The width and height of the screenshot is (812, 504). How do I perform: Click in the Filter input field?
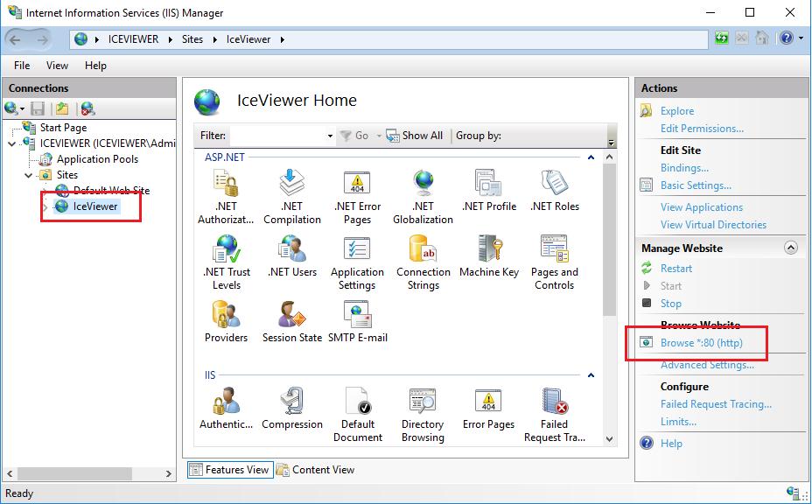[x=277, y=136]
